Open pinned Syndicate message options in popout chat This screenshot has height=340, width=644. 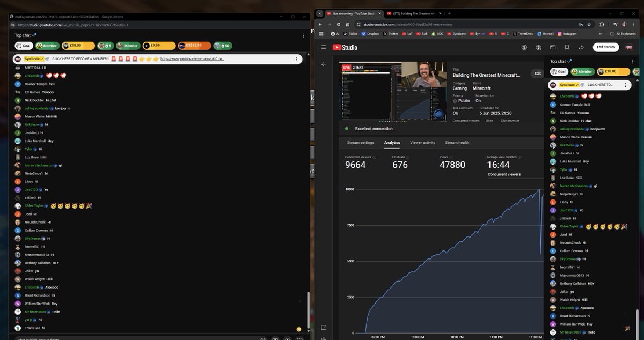click(296, 59)
